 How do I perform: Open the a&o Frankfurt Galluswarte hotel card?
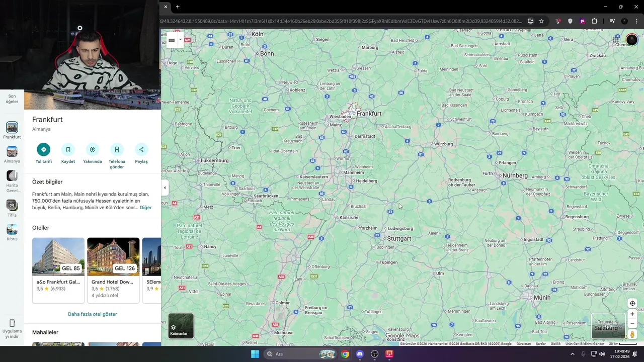(x=58, y=270)
